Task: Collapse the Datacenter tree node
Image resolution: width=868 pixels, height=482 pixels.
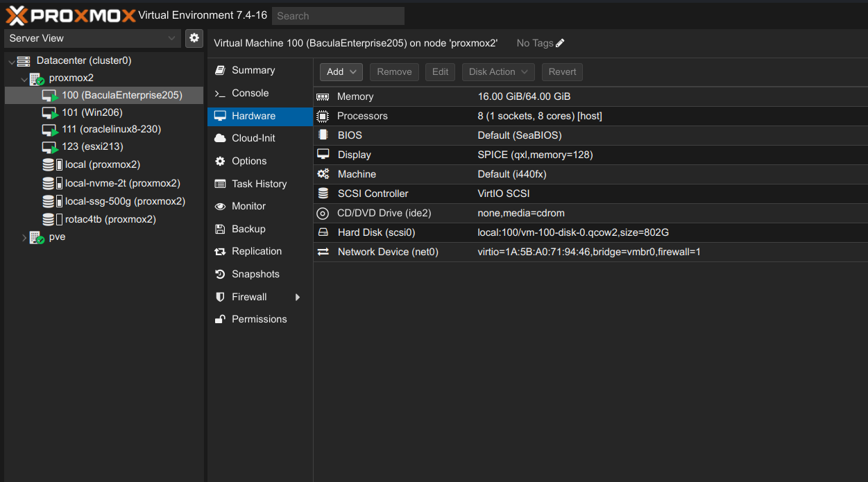Action: 11,62
